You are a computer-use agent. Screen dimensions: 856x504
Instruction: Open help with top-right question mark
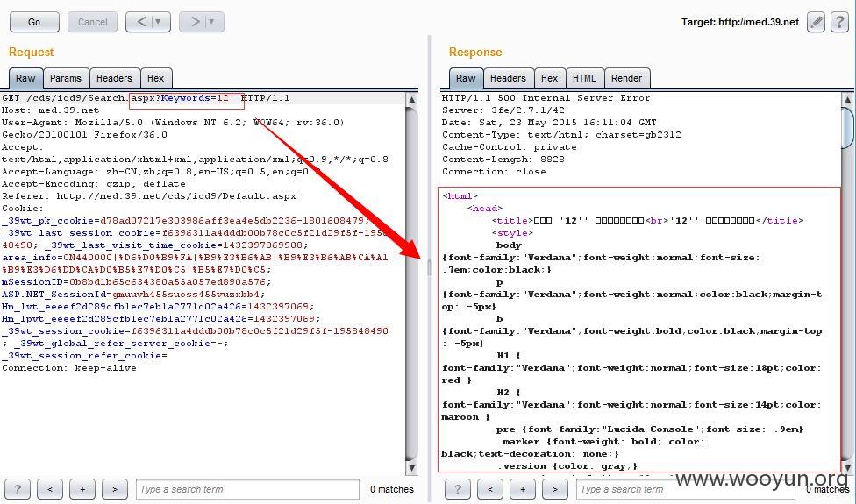(x=839, y=22)
